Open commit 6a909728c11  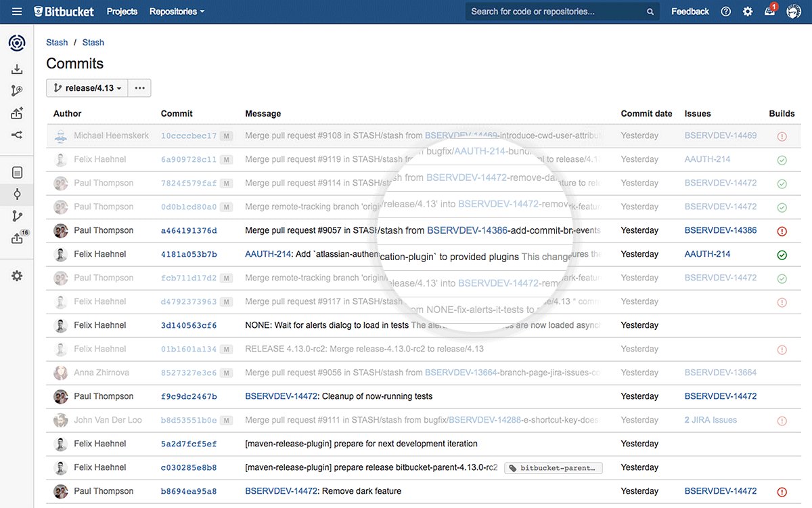coord(189,159)
